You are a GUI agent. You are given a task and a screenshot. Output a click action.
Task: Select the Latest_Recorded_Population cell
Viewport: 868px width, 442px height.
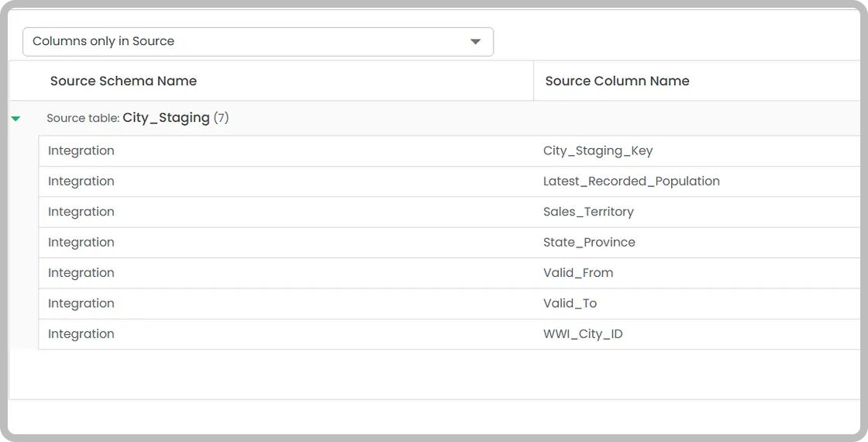point(631,181)
